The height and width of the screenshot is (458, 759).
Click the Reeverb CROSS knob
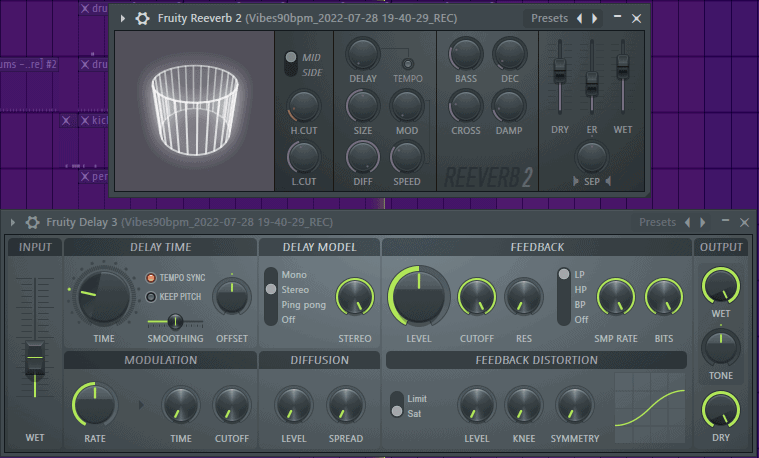466,106
